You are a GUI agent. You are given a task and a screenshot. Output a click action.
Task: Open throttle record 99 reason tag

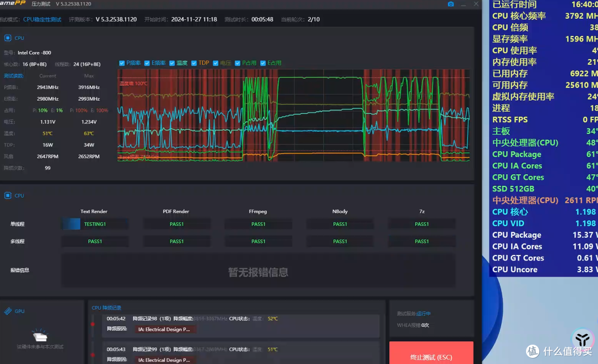pyautogui.click(x=164, y=360)
